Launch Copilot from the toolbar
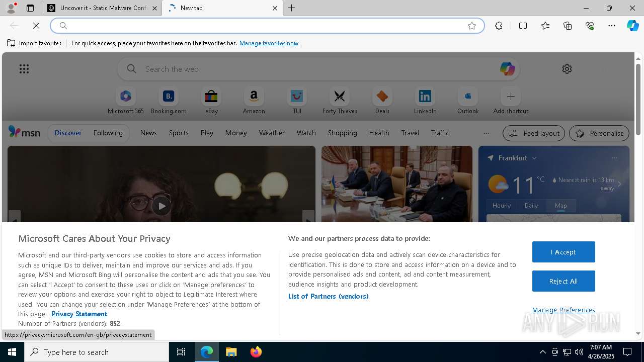644x362 pixels. (x=633, y=26)
